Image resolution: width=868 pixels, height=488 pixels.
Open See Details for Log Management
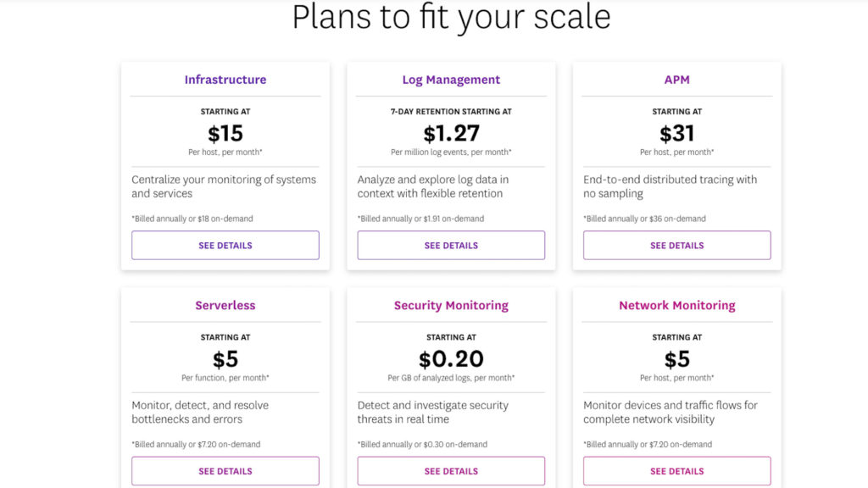[451, 245]
